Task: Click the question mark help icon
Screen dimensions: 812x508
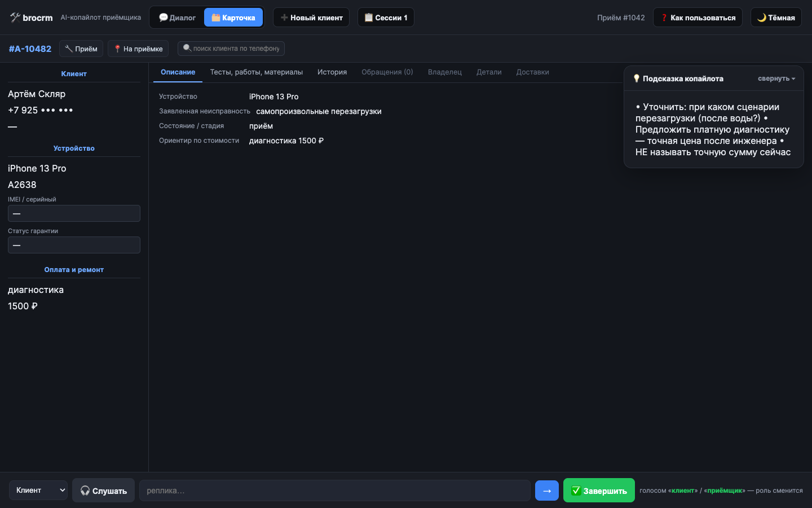Action: point(664,17)
